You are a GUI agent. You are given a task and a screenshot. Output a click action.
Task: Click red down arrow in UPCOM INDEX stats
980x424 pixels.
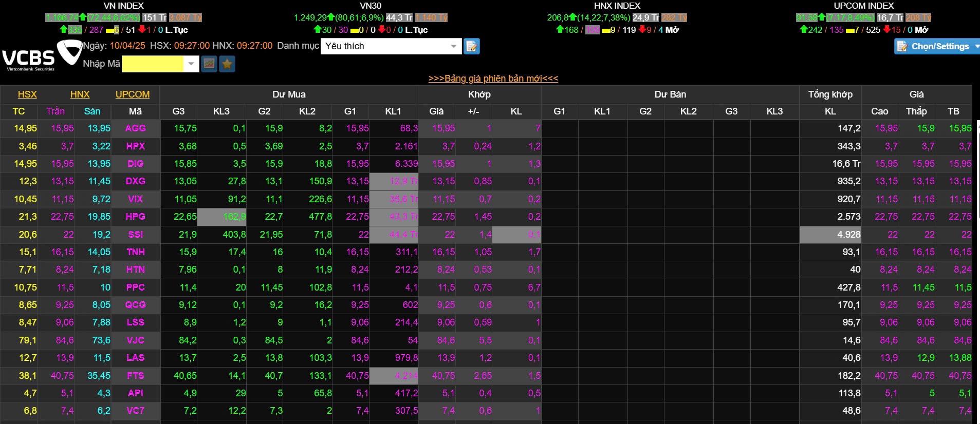pos(886,30)
